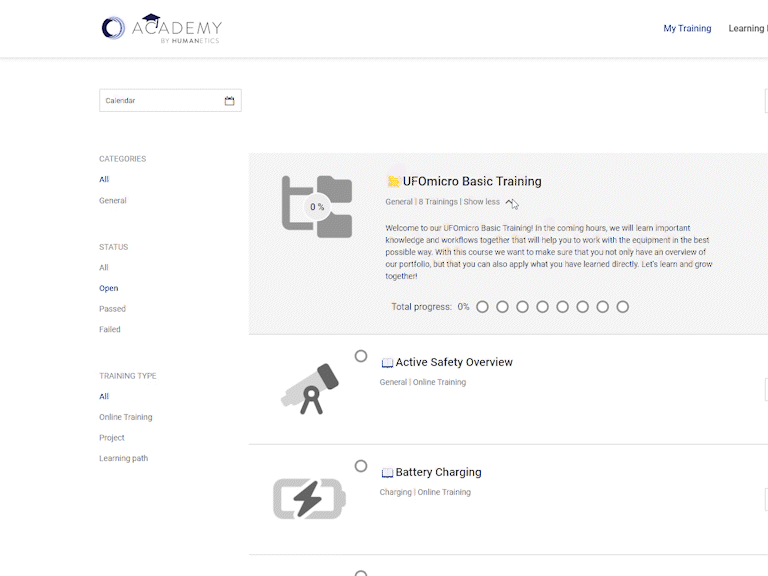The width and height of the screenshot is (768, 576).
Task: Click the fifth total progress circle
Action: 562,307
